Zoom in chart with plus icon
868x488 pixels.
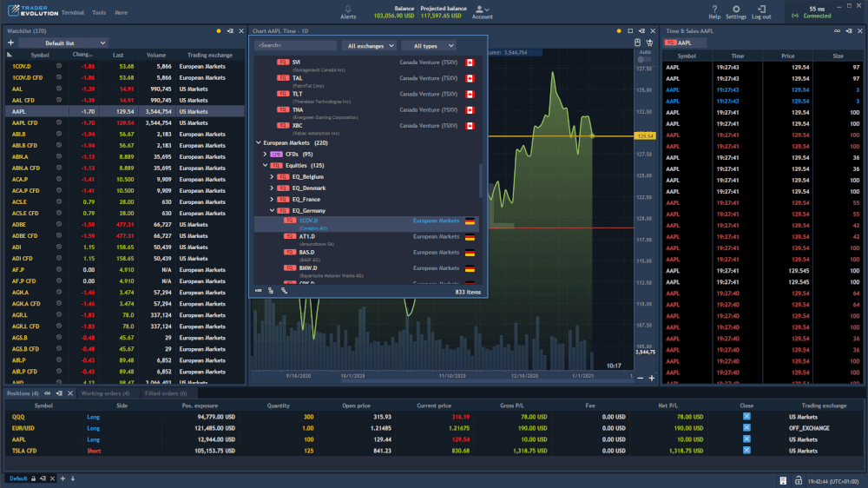pos(652,379)
